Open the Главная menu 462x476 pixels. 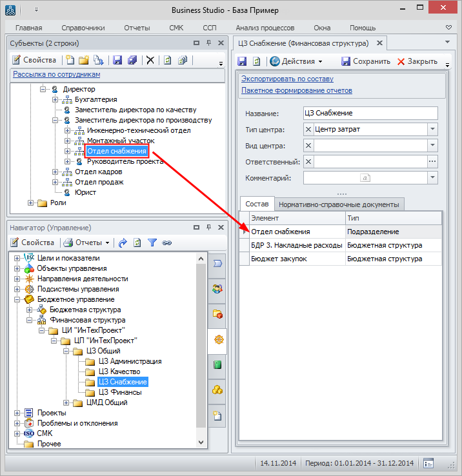point(29,28)
